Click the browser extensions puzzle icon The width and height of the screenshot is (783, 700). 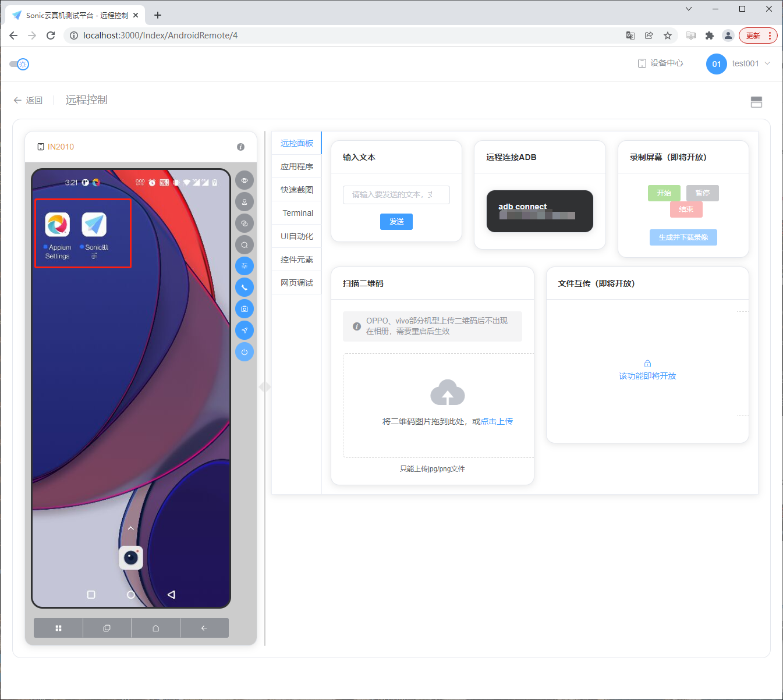tap(709, 35)
